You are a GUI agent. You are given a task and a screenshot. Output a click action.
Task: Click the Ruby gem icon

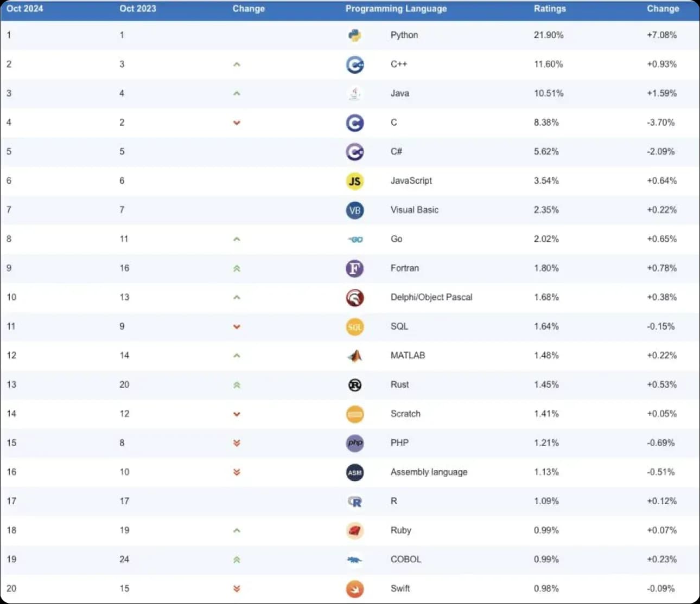[x=355, y=531]
